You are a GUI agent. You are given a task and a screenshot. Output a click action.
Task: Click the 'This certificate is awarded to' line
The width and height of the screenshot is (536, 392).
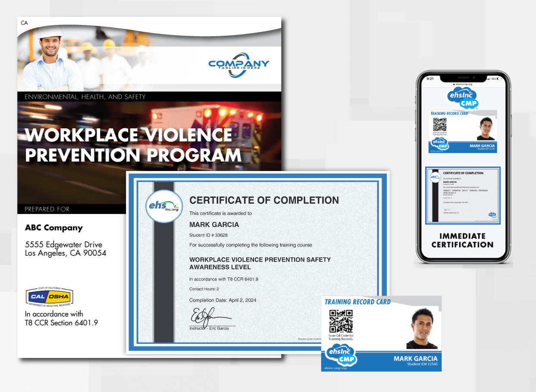pyautogui.click(x=221, y=213)
